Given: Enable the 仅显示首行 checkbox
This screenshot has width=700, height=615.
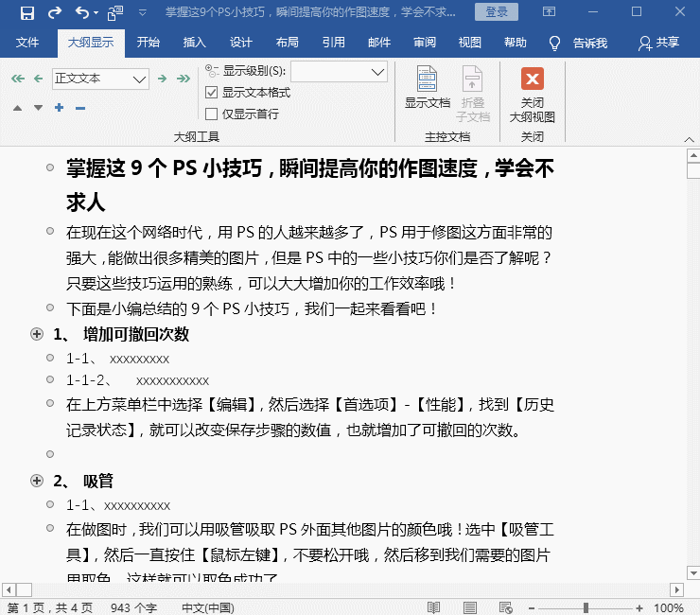Looking at the screenshot, I should [x=212, y=114].
